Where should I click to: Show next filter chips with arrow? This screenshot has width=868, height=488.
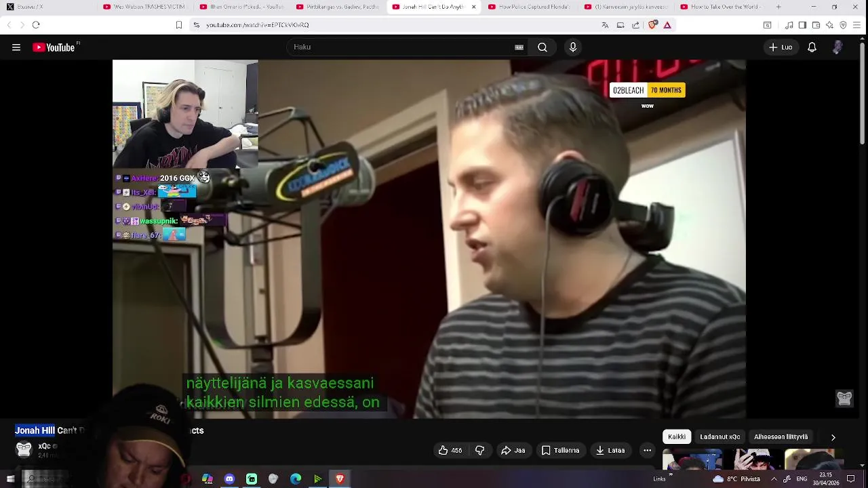(833, 437)
